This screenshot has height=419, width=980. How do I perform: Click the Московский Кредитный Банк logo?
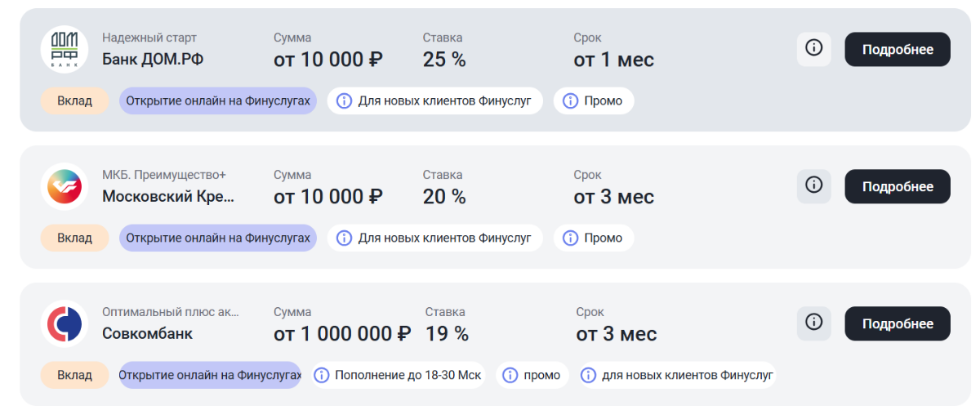pyautogui.click(x=64, y=186)
